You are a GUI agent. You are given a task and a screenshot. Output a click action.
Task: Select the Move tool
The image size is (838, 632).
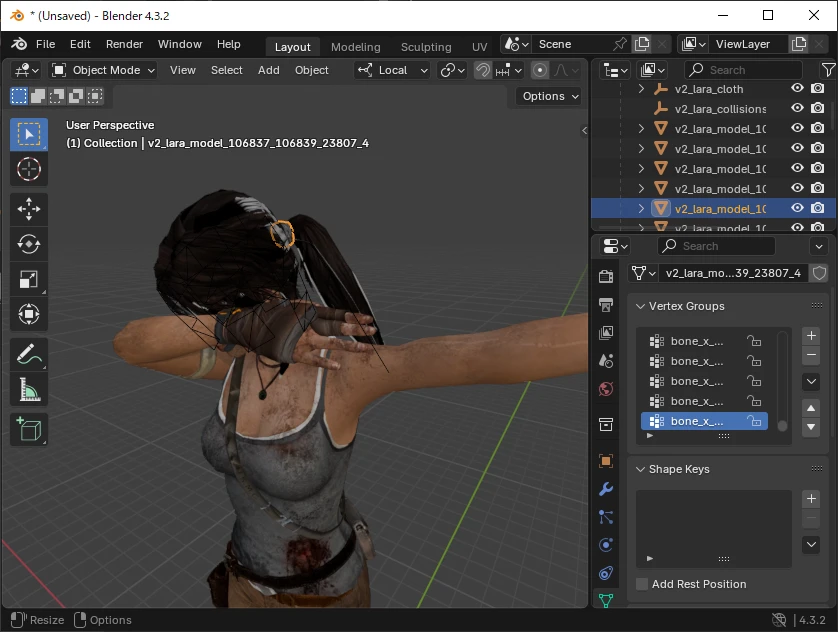pyautogui.click(x=29, y=209)
